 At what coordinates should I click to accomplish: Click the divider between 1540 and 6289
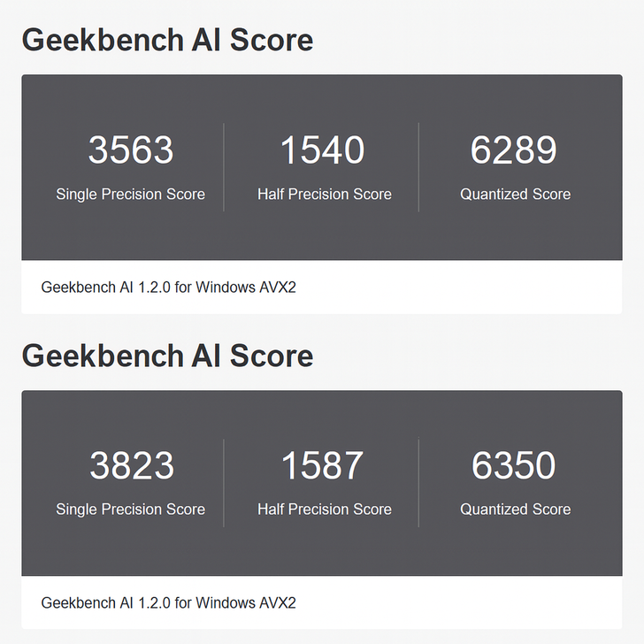[418, 167]
